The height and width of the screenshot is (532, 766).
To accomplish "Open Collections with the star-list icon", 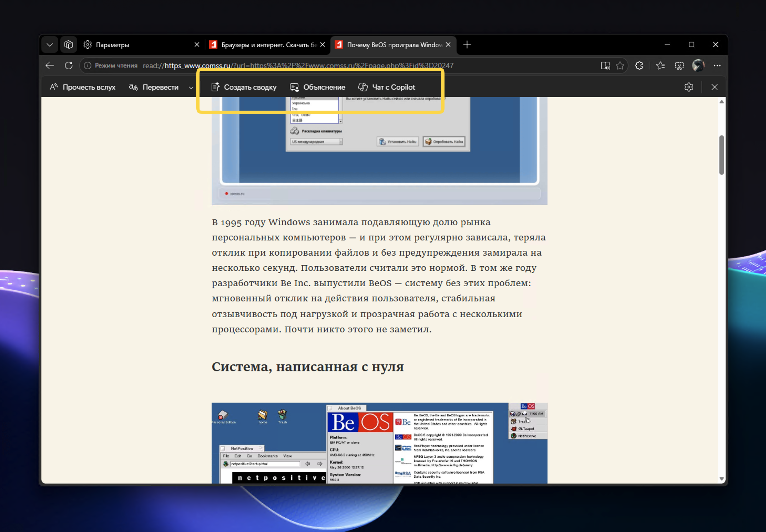I will tap(661, 66).
